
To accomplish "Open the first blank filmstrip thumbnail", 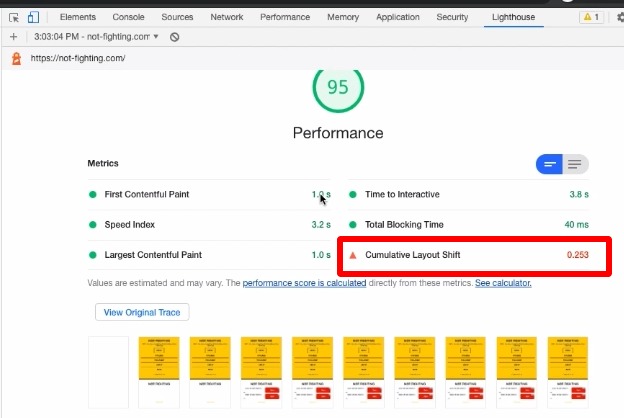I will [108, 372].
